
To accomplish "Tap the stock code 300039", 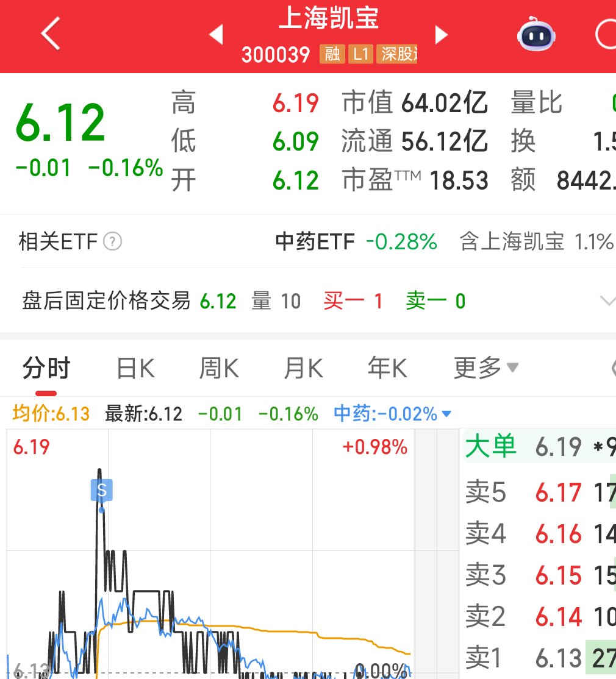I will 276,55.
